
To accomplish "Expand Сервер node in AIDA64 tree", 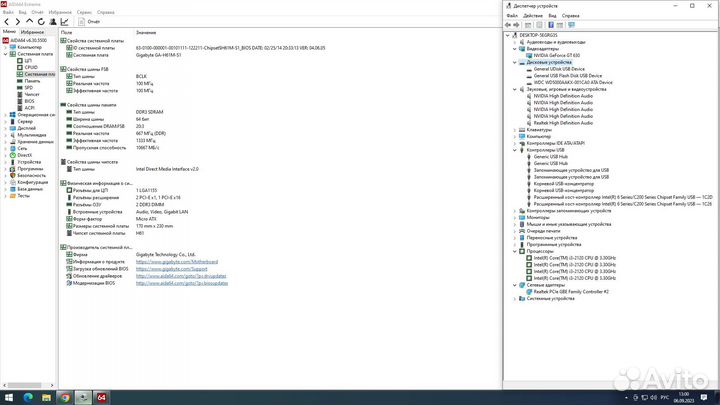I will click(6, 122).
